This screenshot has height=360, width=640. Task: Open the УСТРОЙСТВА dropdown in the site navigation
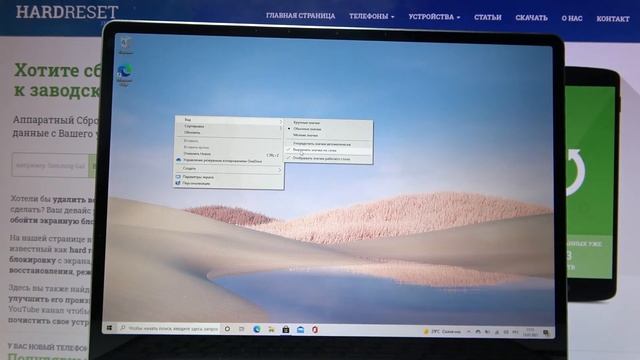pos(434,17)
